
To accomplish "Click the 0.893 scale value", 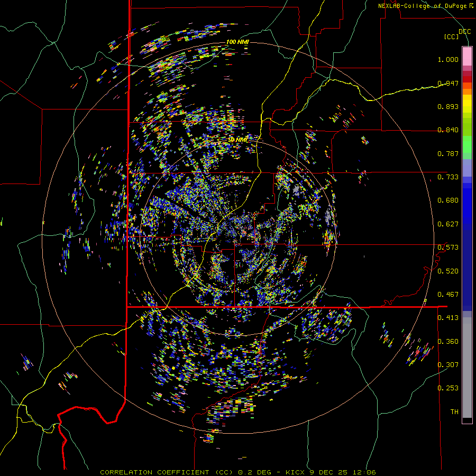I will (448, 106).
